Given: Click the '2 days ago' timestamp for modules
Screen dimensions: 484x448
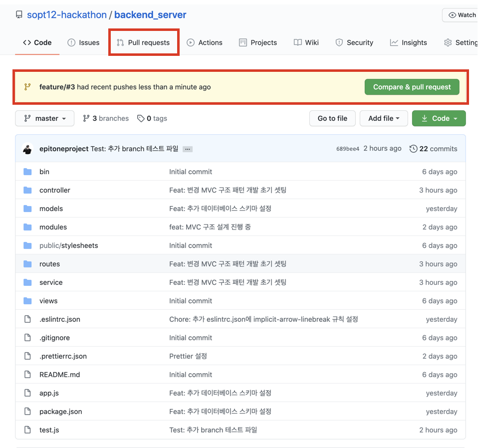Looking at the screenshot, I should (440, 227).
